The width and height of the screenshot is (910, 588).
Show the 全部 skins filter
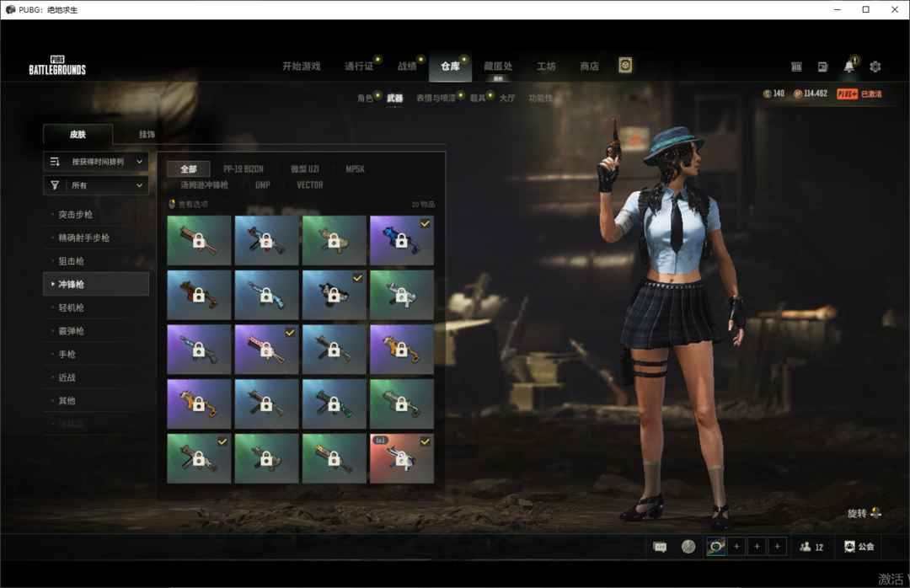click(x=189, y=169)
